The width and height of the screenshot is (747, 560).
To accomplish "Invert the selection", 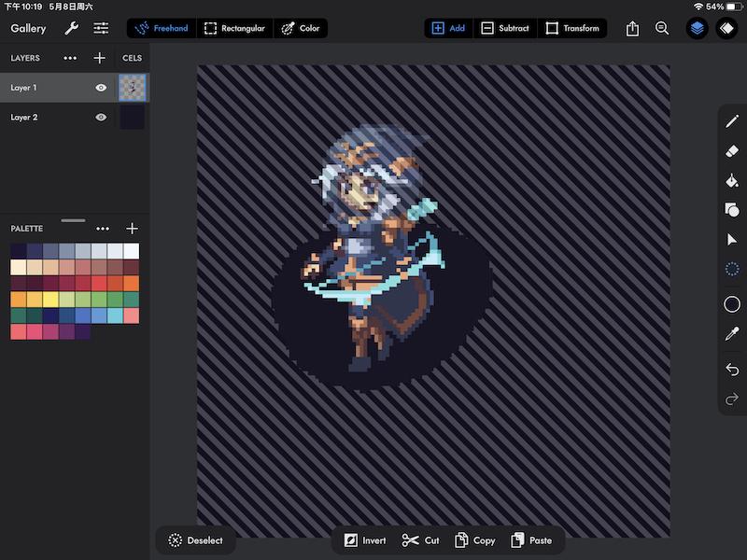I will click(x=364, y=539).
